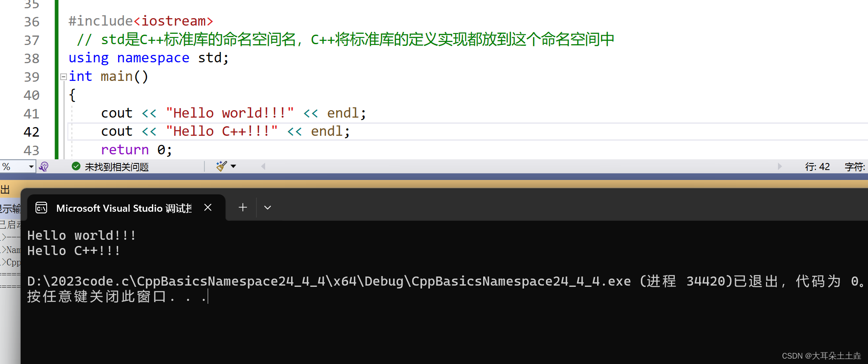Click the Hello C++!!! console output line
This screenshot has width=868, height=364.
(74, 251)
